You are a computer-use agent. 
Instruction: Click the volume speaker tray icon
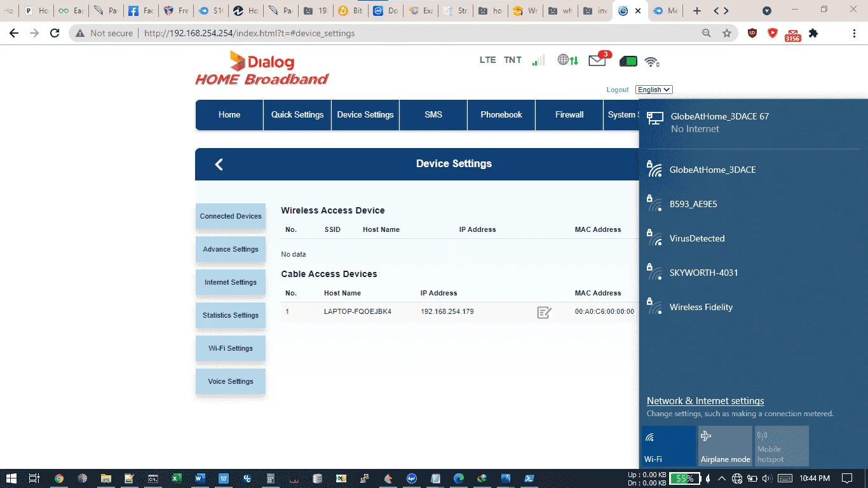click(766, 478)
